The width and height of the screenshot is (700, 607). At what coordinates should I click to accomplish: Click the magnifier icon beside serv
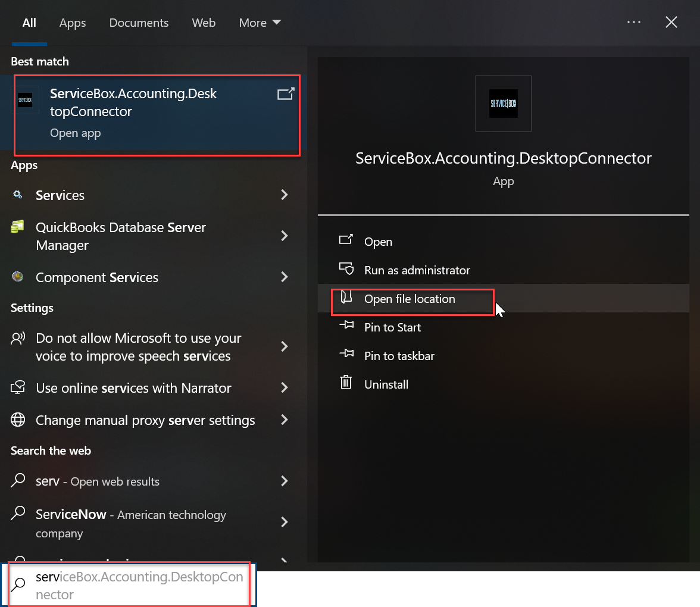pos(18,480)
